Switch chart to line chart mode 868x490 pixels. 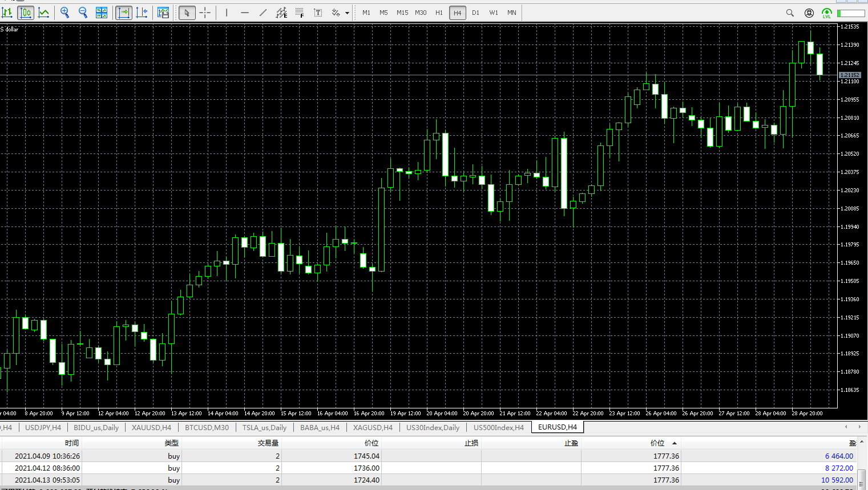43,13
